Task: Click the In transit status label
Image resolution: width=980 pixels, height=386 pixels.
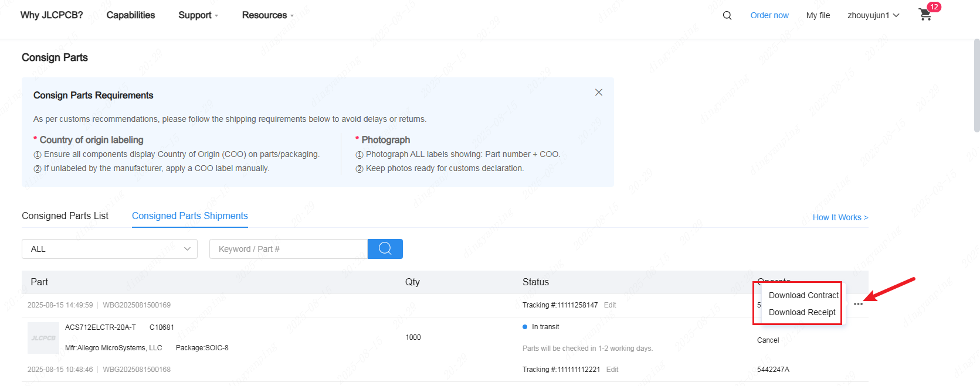Action: click(545, 327)
